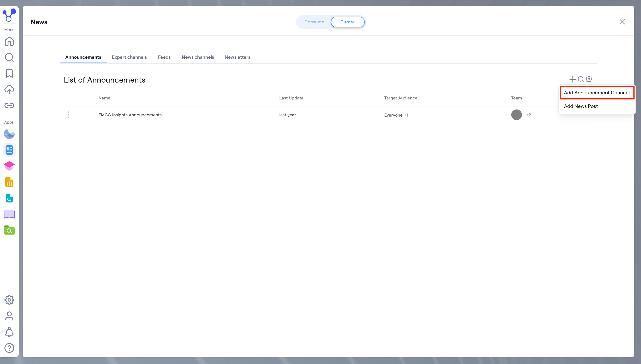Open the blue-purple wave app icon
Viewport: 641px width, 364px height.
pos(9,134)
